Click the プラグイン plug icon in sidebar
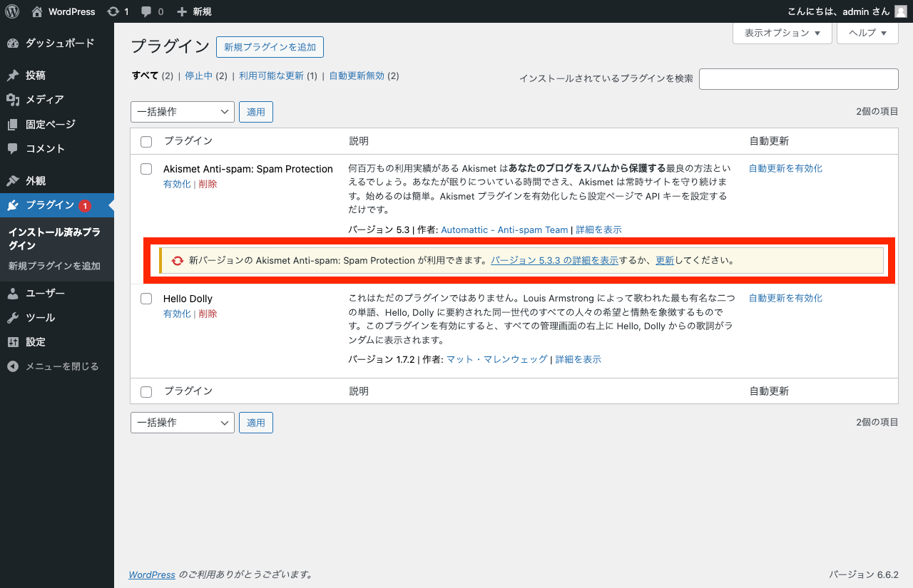This screenshot has width=913, height=588. coord(13,205)
